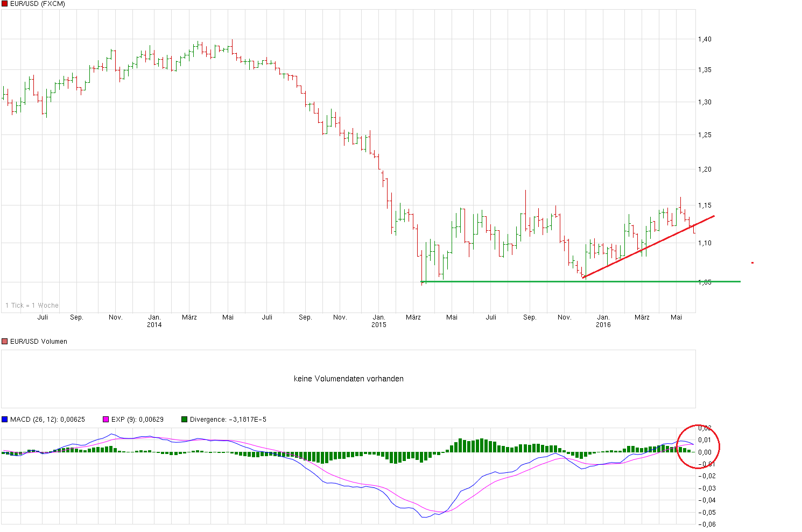Select the 'EUR/USD Volumen' panel title
This screenshot has width=802, height=532.
tap(39, 342)
